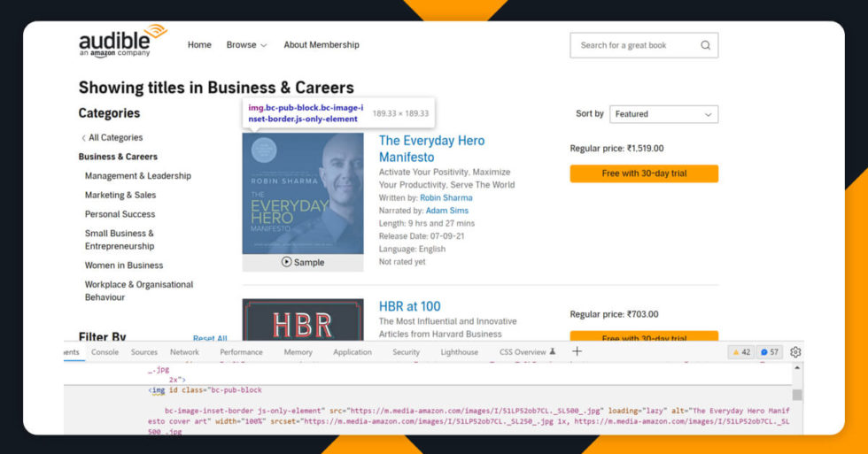This screenshot has height=454, width=868.
Task: Switch to the Sources tab
Action: (x=143, y=352)
